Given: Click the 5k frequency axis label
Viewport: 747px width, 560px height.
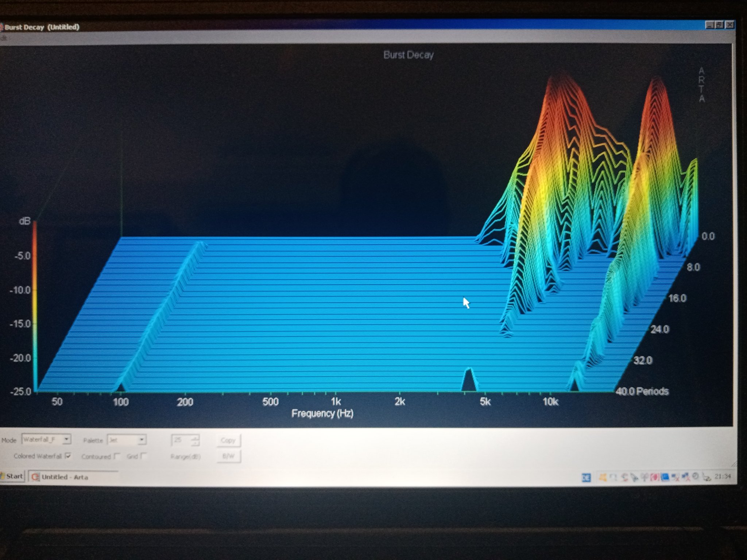Looking at the screenshot, I should click(485, 401).
